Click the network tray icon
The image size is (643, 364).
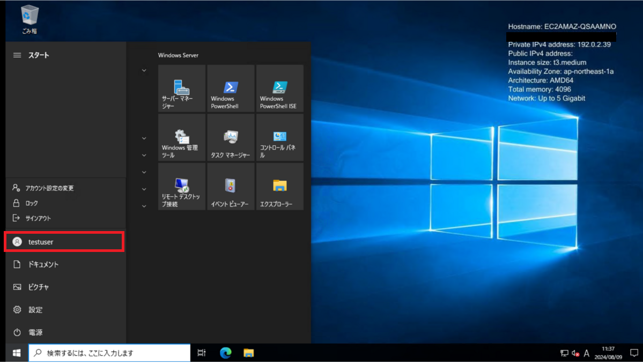564,353
